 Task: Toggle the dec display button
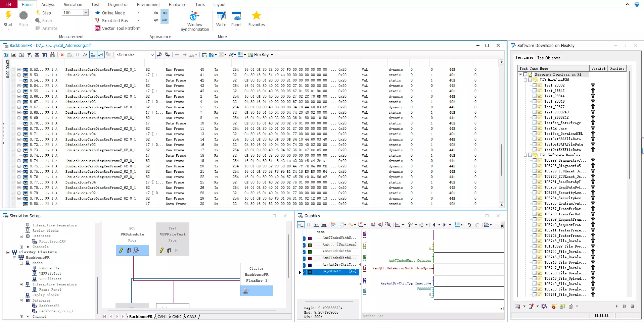(x=156, y=13)
